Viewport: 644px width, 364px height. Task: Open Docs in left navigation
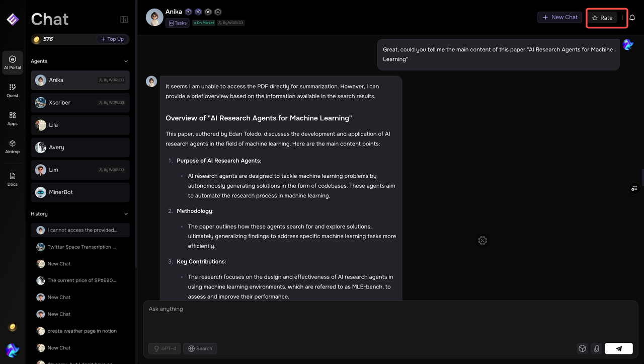point(13,179)
